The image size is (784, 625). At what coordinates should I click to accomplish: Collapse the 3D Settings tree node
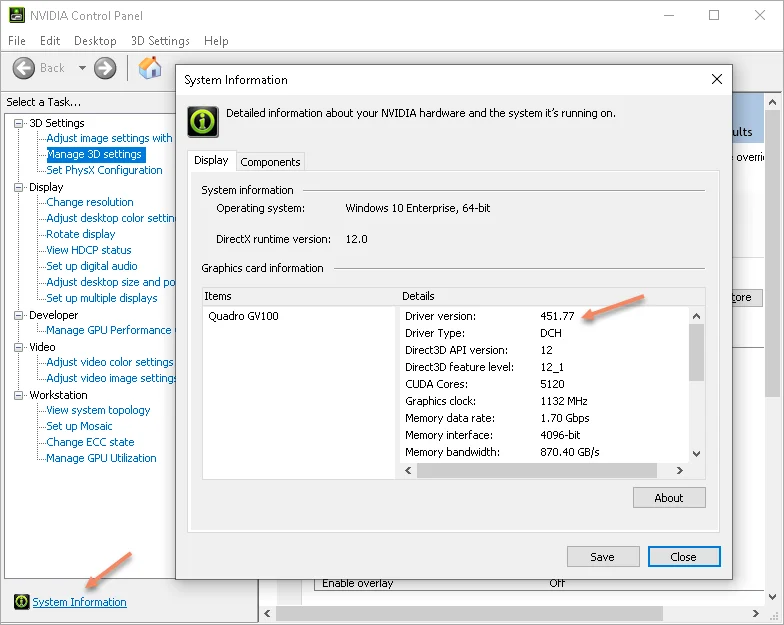[x=19, y=123]
